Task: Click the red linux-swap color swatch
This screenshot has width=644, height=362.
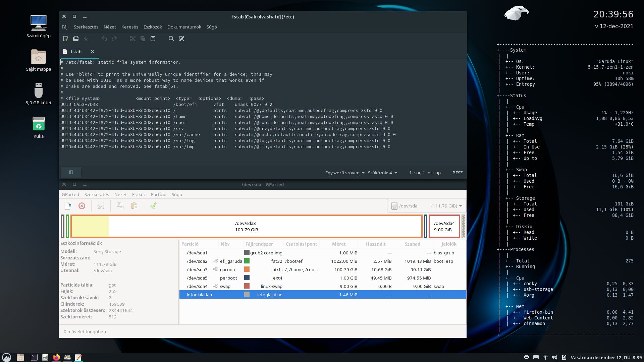Action: pos(247,286)
